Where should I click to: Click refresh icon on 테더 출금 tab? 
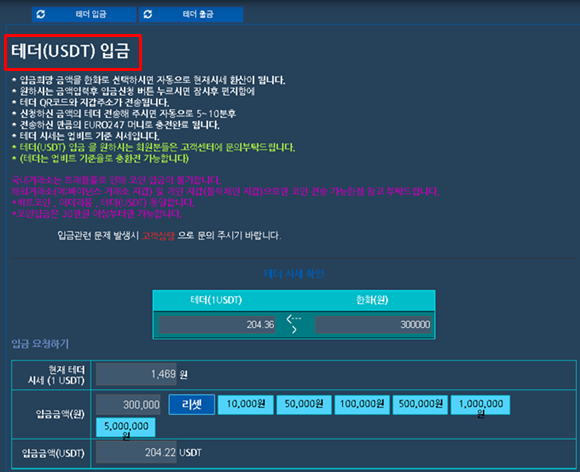[x=148, y=14]
